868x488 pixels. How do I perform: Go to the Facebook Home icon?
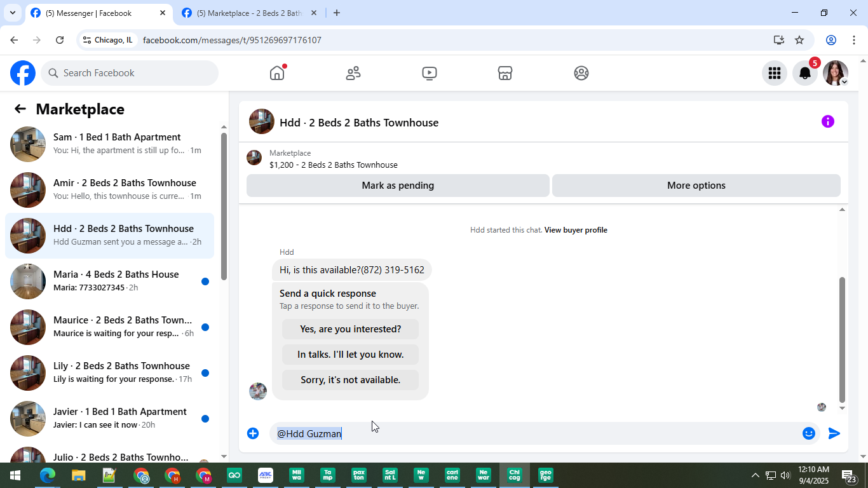pos(277,73)
